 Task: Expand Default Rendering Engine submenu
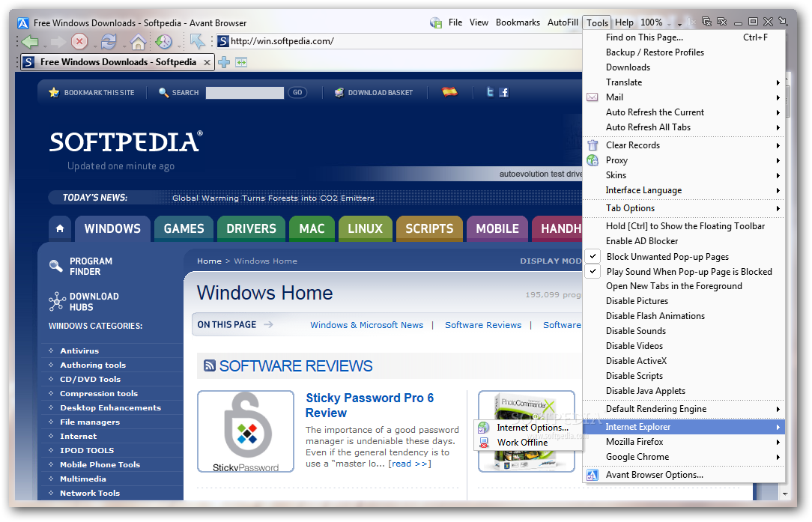point(684,409)
